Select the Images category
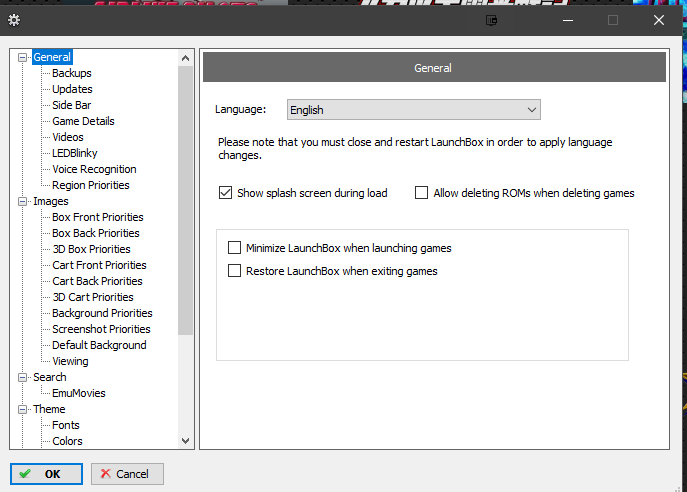687x492 pixels. tap(51, 202)
